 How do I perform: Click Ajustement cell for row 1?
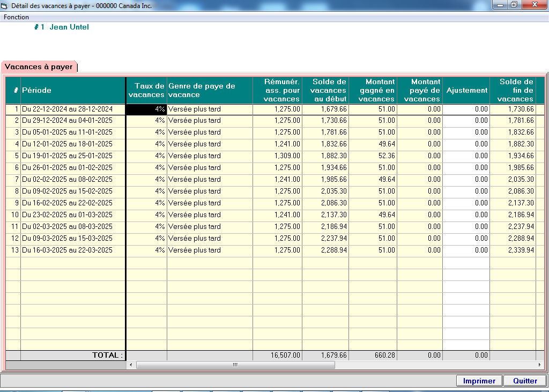tap(465, 109)
